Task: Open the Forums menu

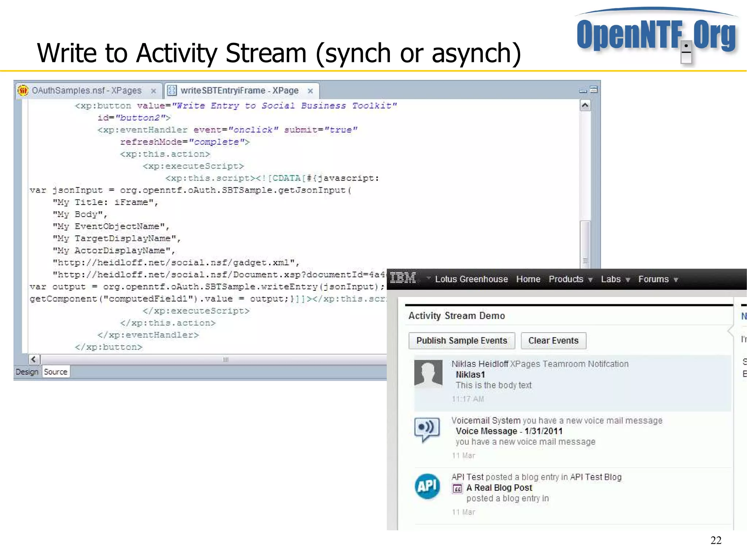Action: pyautogui.click(x=653, y=279)
